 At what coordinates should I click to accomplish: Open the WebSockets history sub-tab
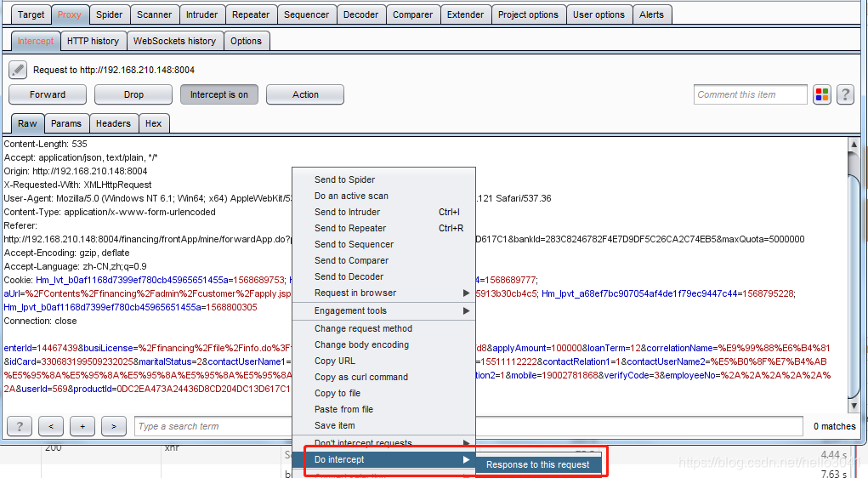(174, 41)
